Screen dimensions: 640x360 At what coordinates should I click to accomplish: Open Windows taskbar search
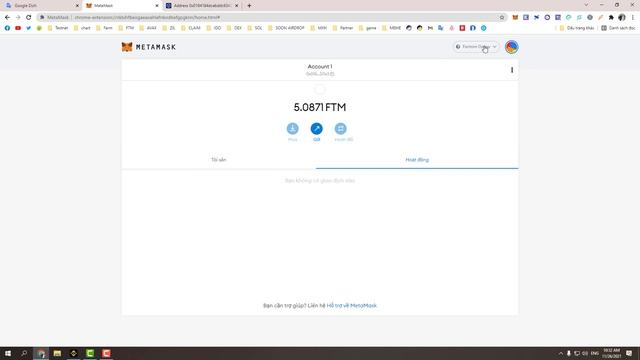tap(24, 353)
